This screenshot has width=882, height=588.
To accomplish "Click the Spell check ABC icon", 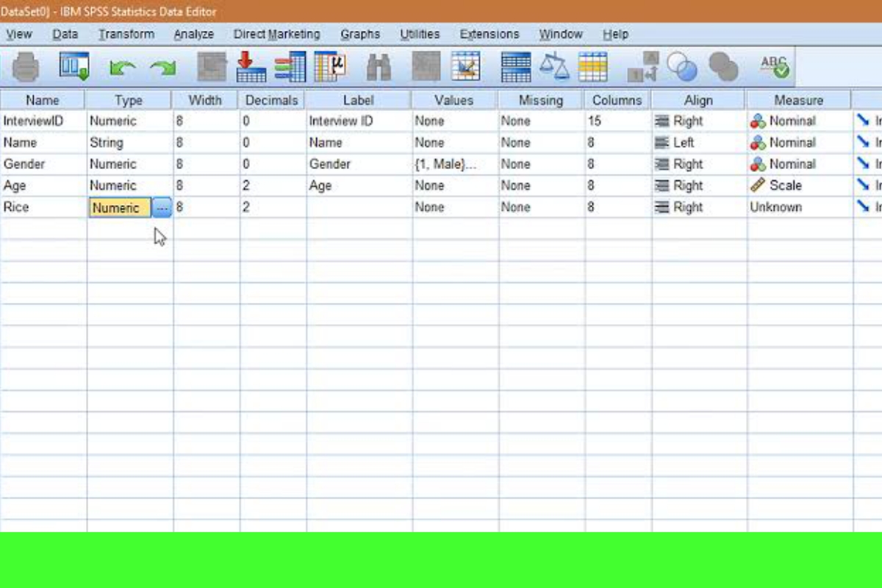I will click(x=774, y=68).
